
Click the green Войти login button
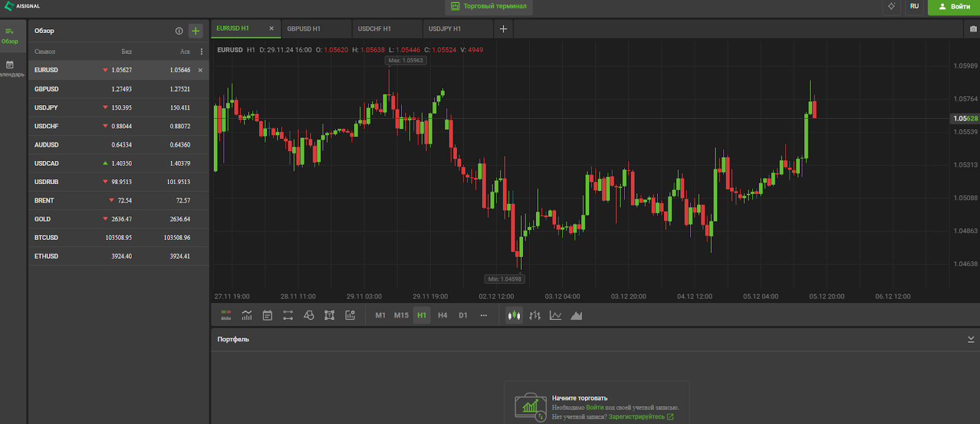954,7
